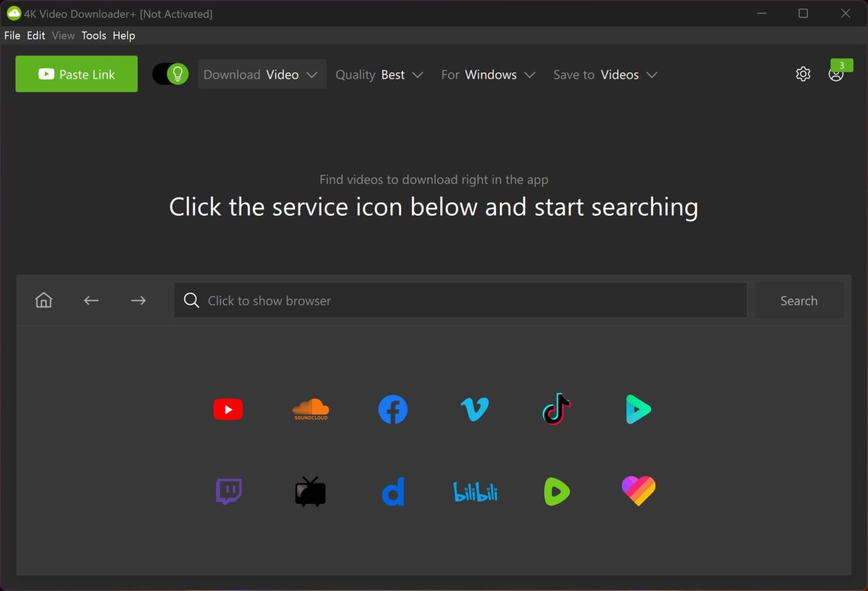Select the YouTube service icon

tap(228, 409)
